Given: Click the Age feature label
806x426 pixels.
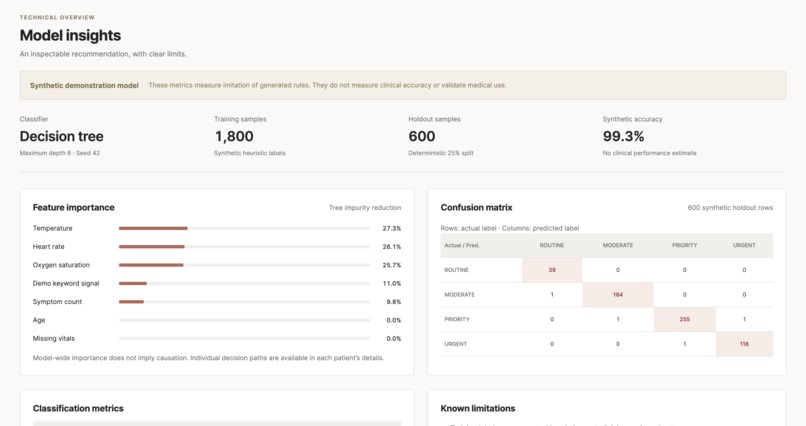Looking at the screenshot, I should [x=39, y=320].
